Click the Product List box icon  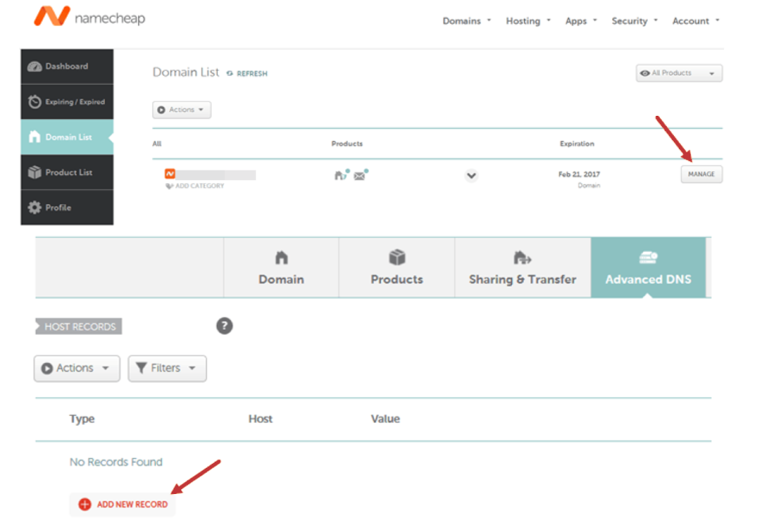click(35, 173)
